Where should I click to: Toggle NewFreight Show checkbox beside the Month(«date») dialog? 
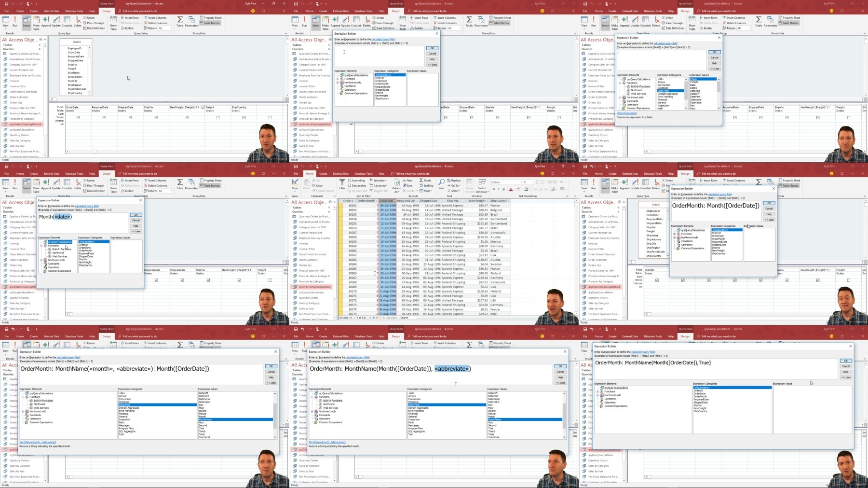(239, 280)
